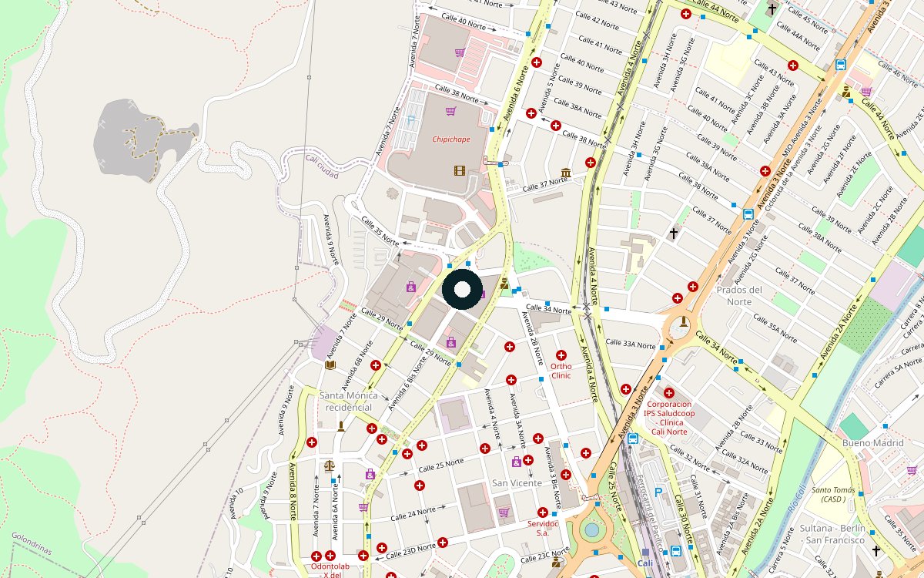
Task: Click the library book icon near Avenida 7 Norte
Action: pyautogui.click(x=330, y=365)
